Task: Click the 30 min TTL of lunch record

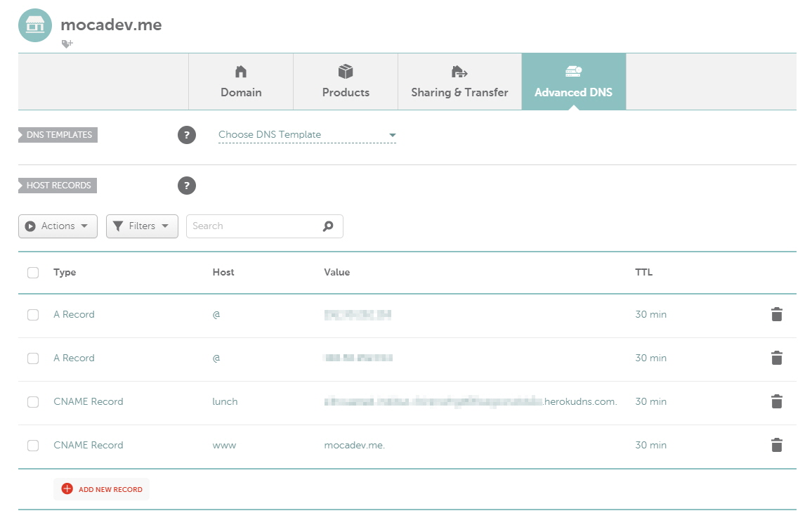Action: (x=651, y=401)
